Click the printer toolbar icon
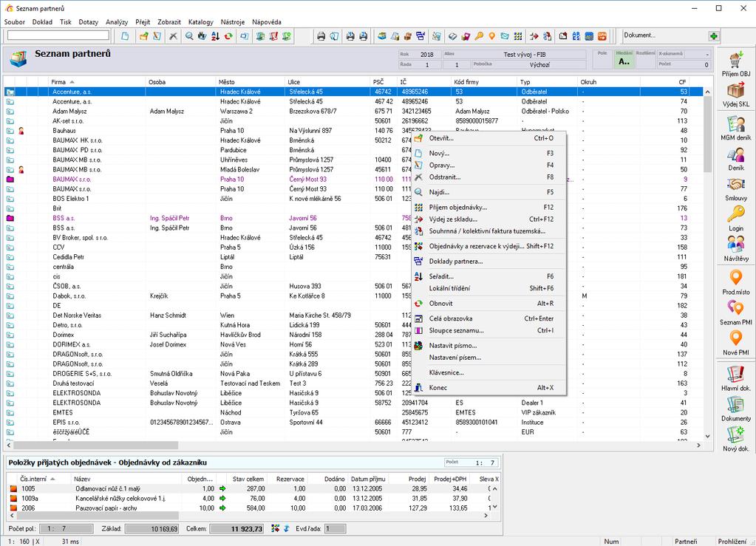Viewport: 756px width, 546px height. pyautogui.click(x=321, y=36)
